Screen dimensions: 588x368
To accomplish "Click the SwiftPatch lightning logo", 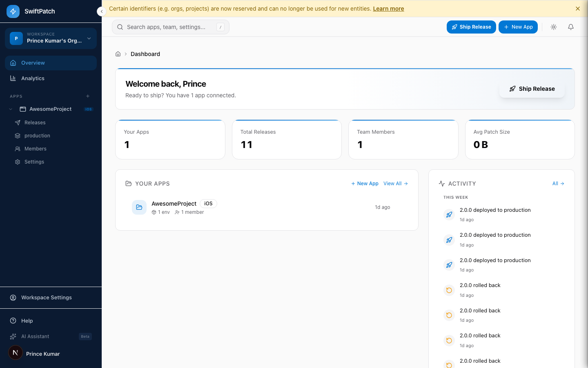I will click(13, 11).
